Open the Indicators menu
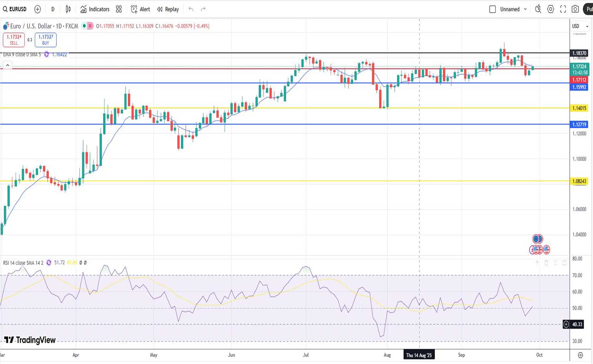This screenshot has height=364, width=593. click(95, 9)
